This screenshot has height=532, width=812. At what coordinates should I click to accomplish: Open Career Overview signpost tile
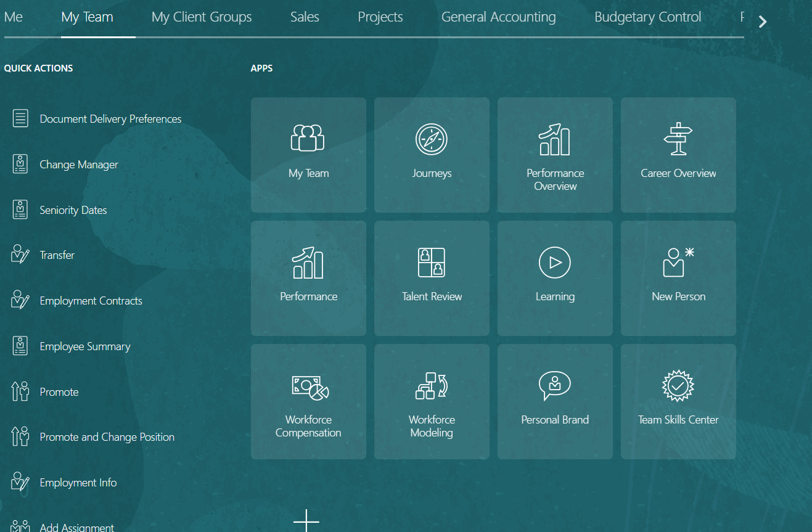click(678, 155)
